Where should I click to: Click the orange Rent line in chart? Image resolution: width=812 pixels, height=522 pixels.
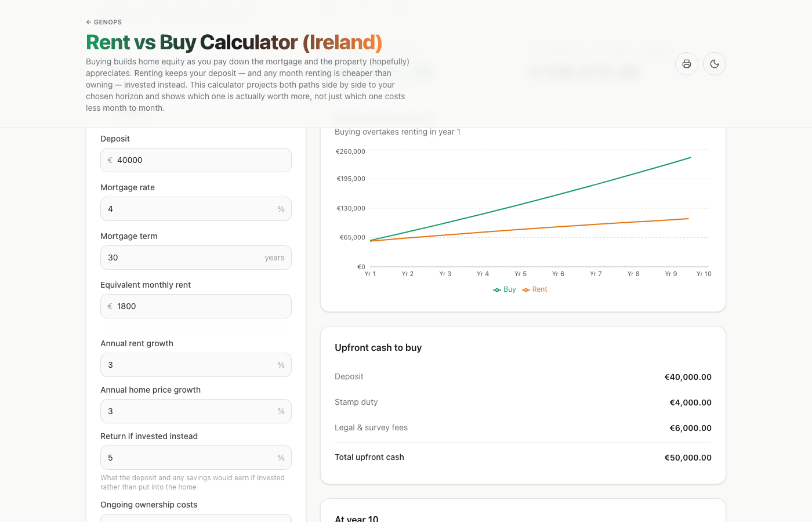(x=530, y=228)
